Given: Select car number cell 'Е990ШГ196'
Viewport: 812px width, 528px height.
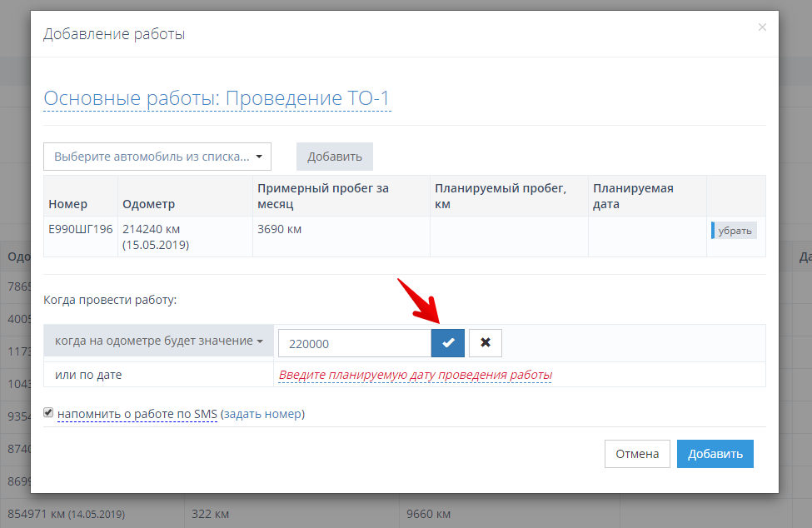Looking at the screenshot, I should 80,229.
